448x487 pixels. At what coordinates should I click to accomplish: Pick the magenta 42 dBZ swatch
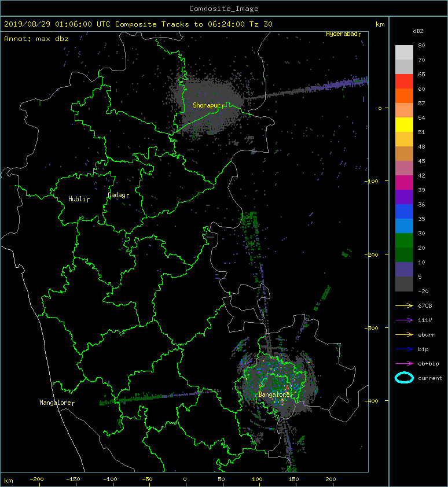(x=404, y=183)
